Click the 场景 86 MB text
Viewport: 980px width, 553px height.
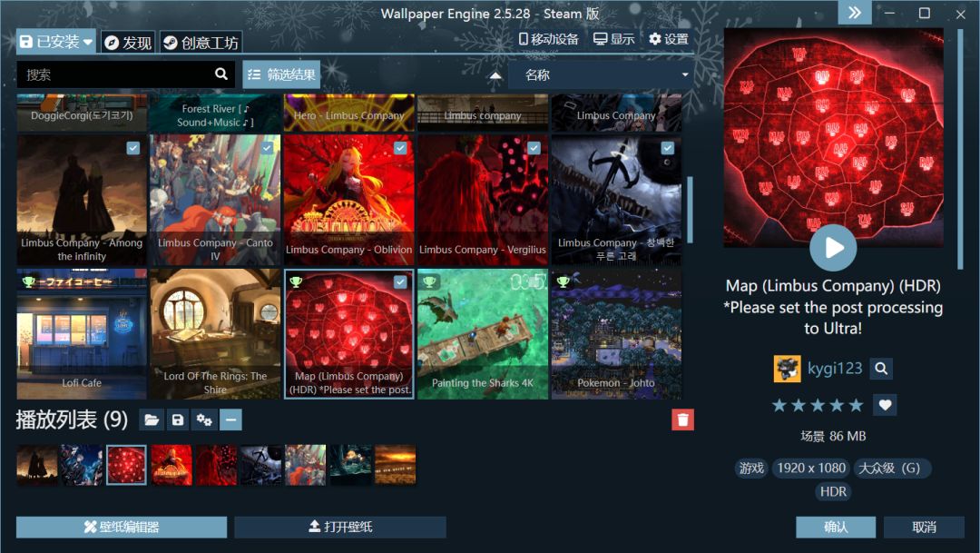pyautogui.click(x=833, y=436)
